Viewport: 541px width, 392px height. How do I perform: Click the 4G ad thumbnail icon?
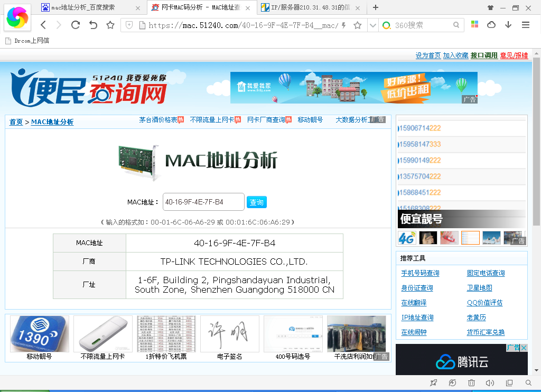pos(407,238)
